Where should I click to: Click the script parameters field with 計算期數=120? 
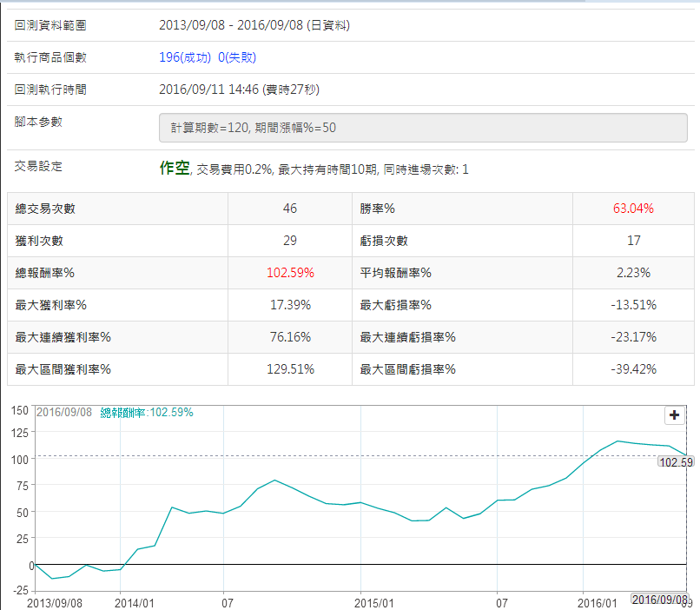(x=423, y=128)
